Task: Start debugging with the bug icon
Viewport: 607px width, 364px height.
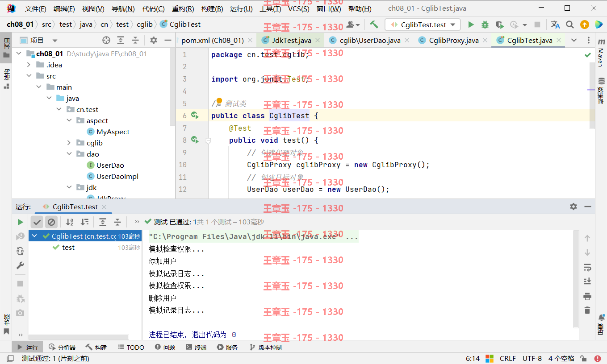Action: (485, 25)
